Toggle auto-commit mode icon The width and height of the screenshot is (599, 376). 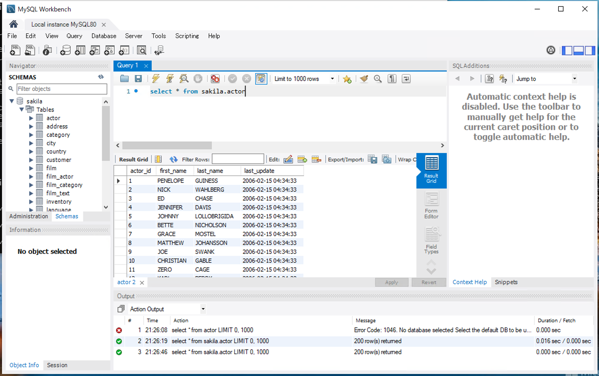pos(261,79)
